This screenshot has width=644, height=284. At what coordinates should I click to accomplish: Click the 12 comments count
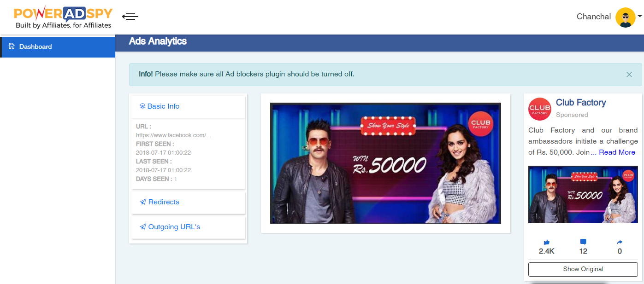point(583,251)
